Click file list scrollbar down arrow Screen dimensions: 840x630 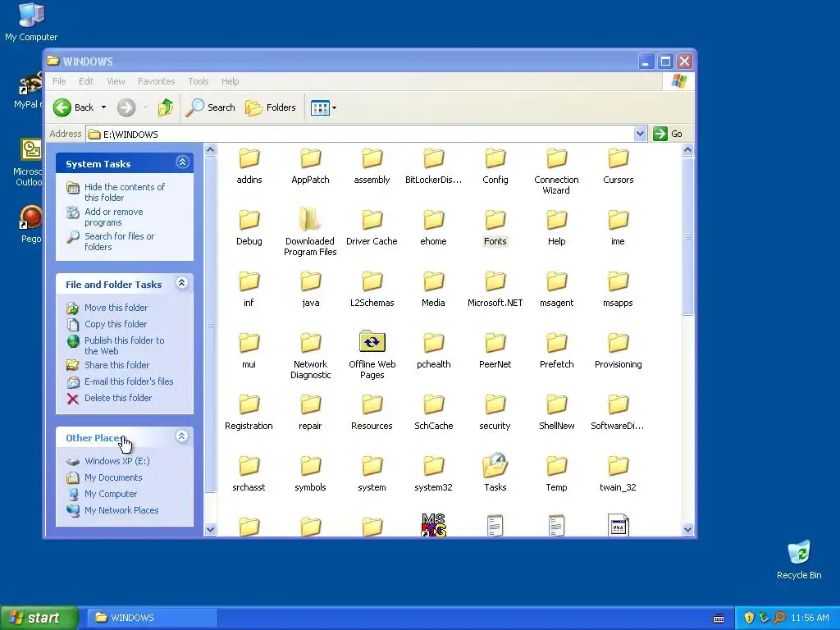coord(688,530)
